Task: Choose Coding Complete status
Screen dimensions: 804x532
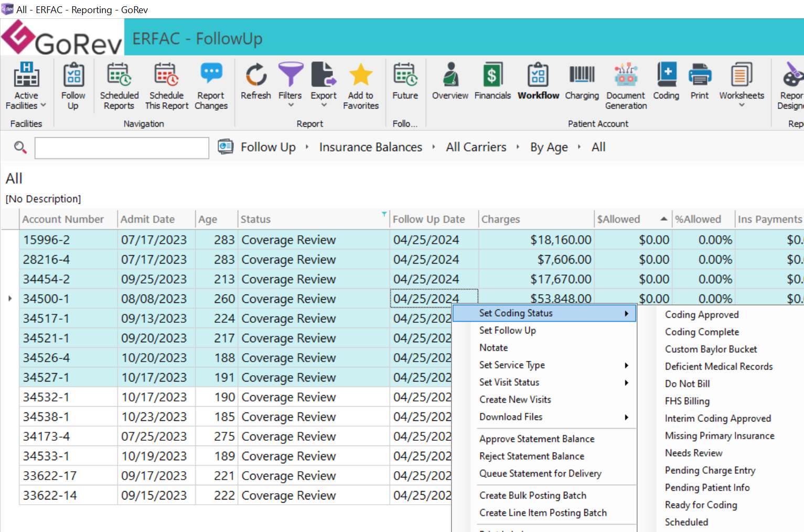Action: [702, 332]
